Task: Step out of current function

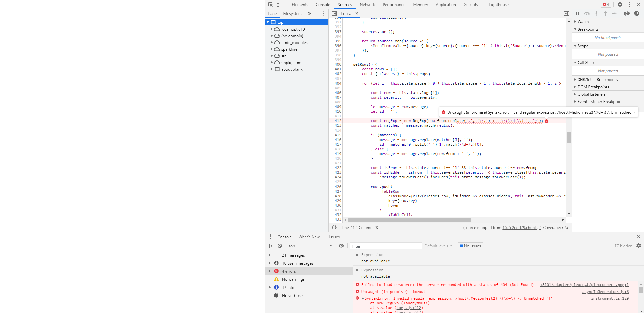Action: pyautogui.click(x=605, y=14)
